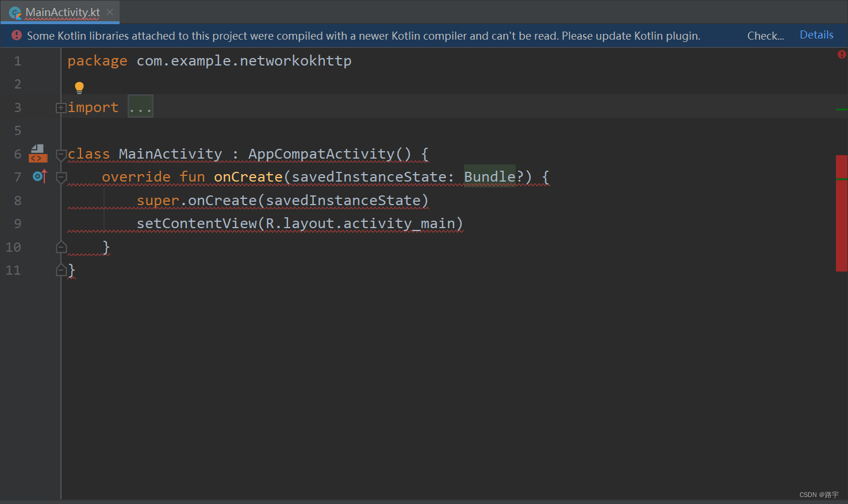The width and height of the screenshot is (848, 504).
Task: Click the package keyword on line 1
Action: tap(97, 61)
